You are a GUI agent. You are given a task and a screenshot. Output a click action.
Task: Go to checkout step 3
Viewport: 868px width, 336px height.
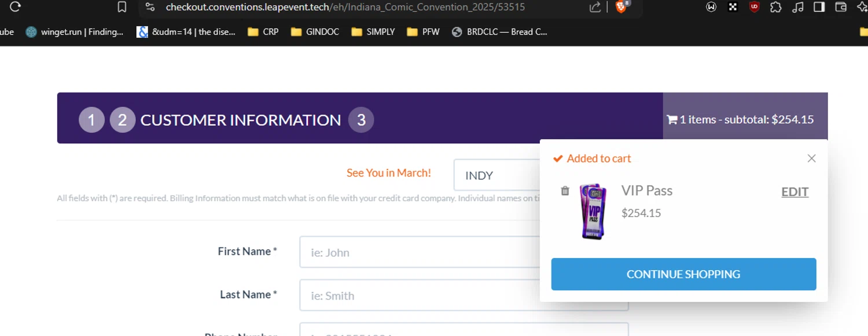pos(361,120)
